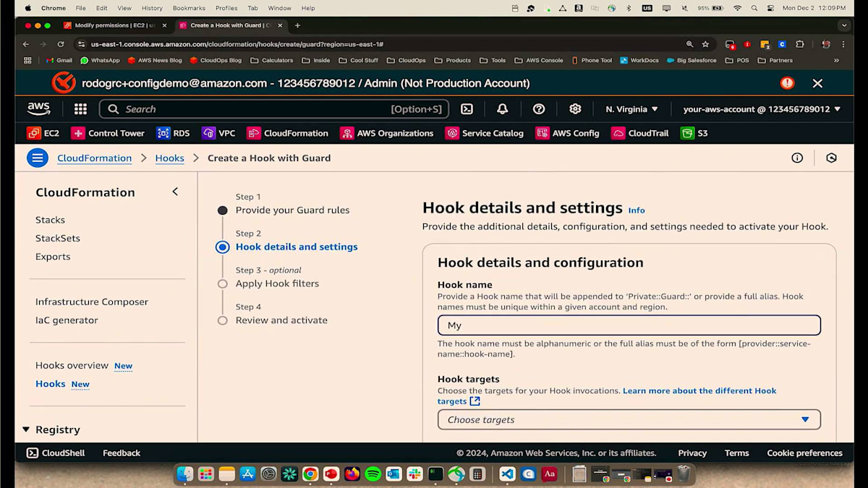Bookmark this page with the star
Image resolution: width=868 pixels, height=488 pixels.
tap(705, 44)
